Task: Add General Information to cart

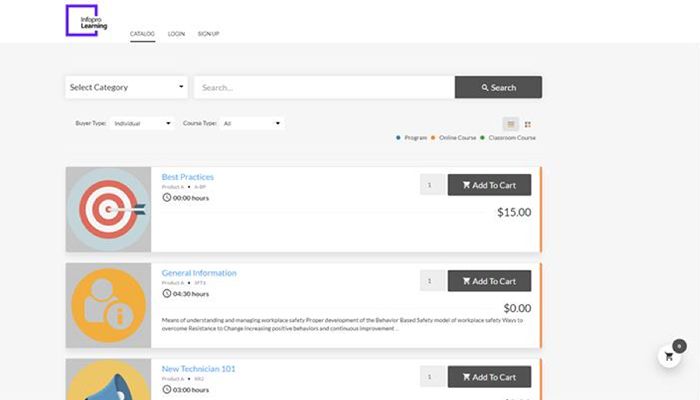Action: pos(489,281)
